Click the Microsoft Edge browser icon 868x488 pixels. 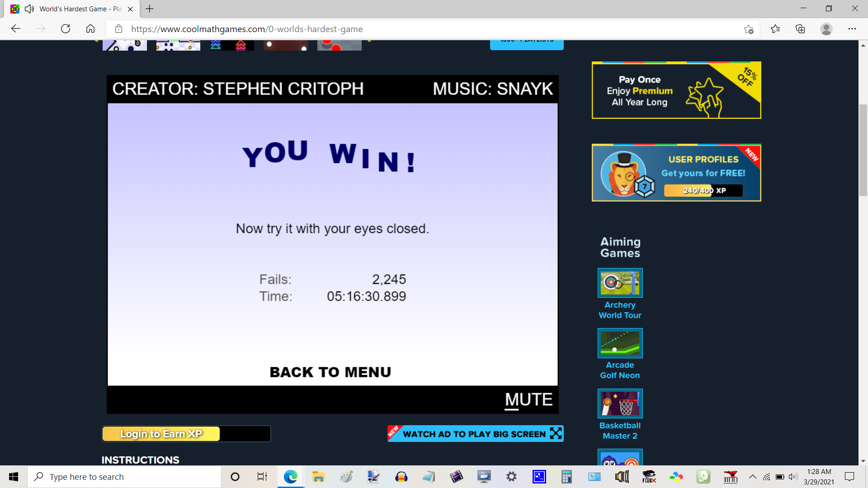tap(290, 476)
